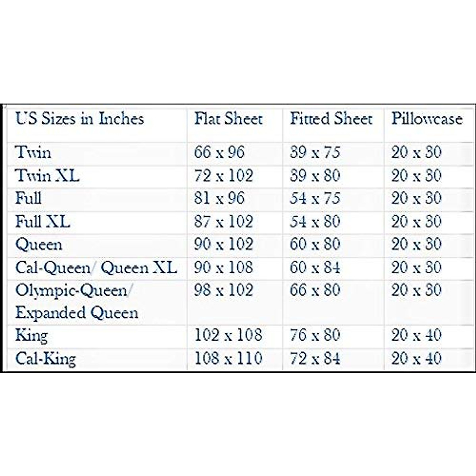This screenshot has width=476, height=476.
Task: Select the "Full XL" row label
Action: [43, 221]
